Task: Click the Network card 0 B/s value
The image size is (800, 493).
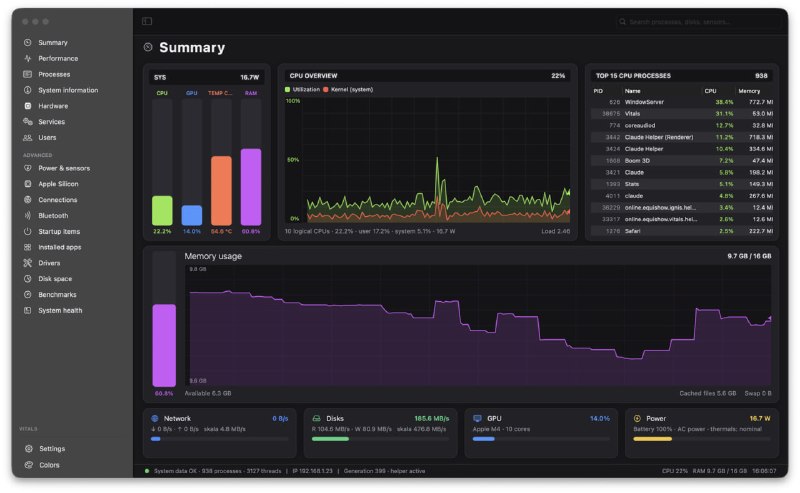Action: tap(280, 418)
